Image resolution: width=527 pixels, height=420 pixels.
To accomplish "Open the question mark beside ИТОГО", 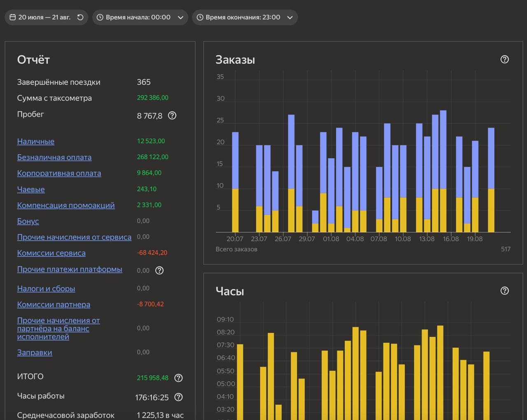I will 178,378.
